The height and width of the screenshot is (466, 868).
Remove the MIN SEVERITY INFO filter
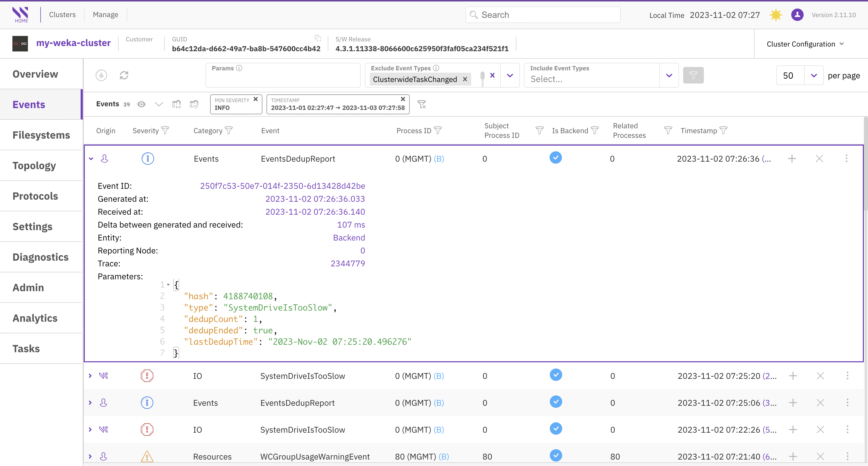pos(256,99)
